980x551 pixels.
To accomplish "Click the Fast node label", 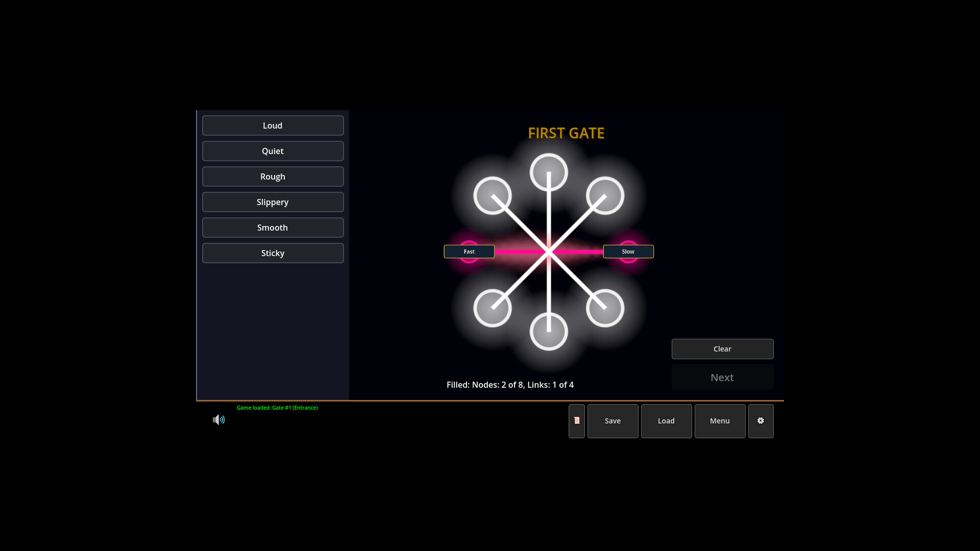I will [x=469, y=252].
